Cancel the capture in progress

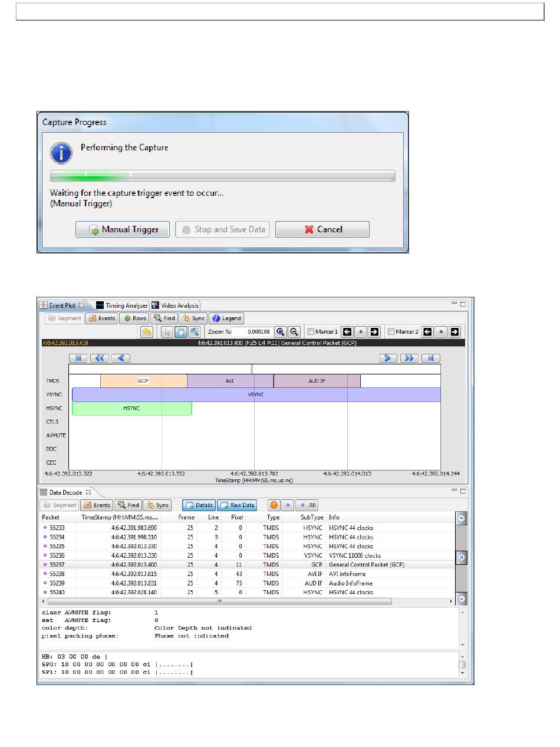(322, 229)
